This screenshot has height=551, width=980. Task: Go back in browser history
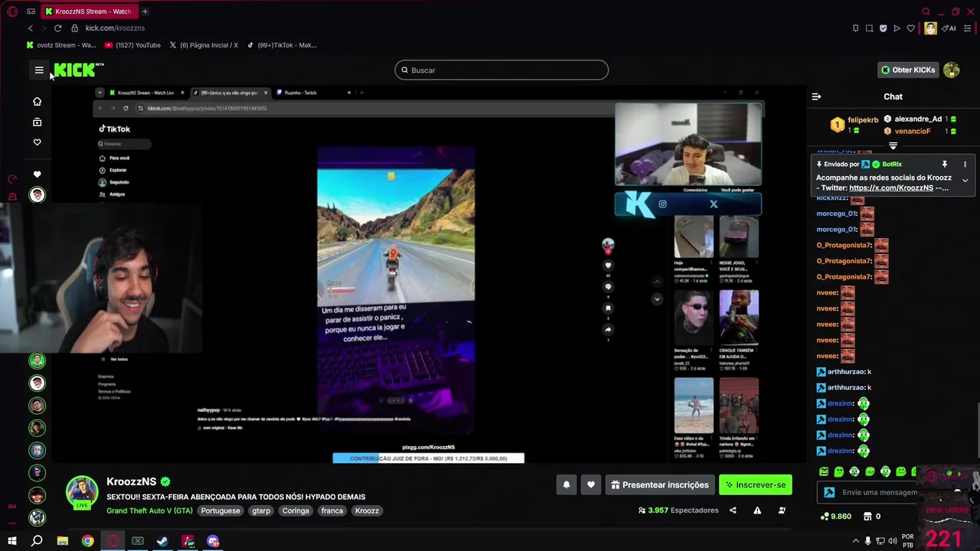(31, 28)
